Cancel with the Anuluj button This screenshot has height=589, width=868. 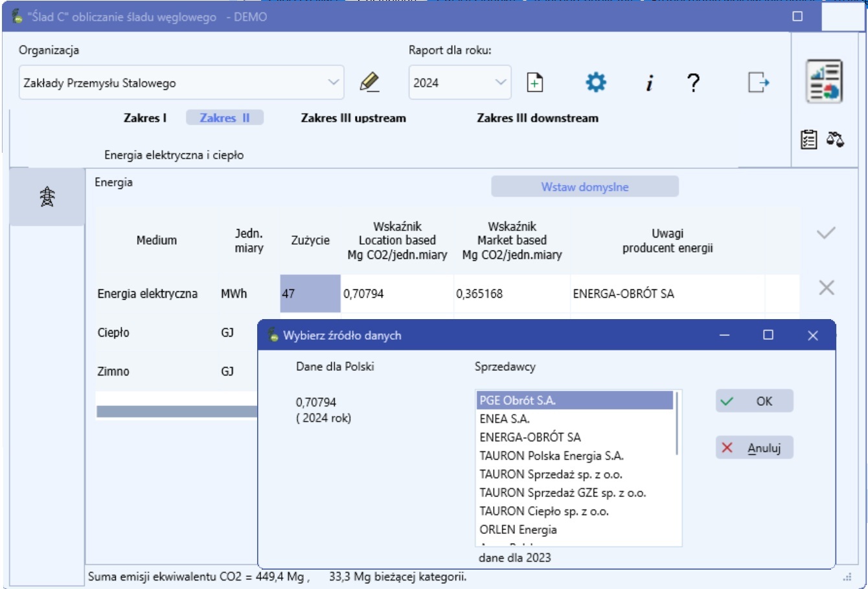tap(755, 448)
